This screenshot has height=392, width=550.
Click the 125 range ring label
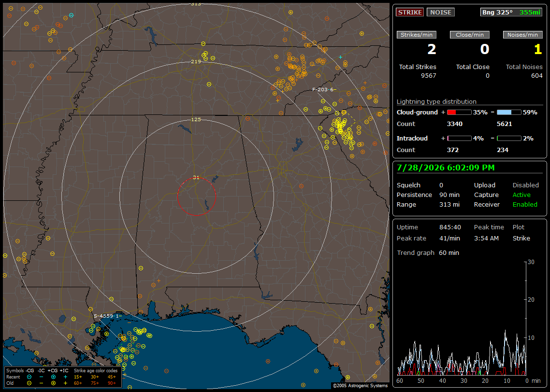click(x=196, y=119)
